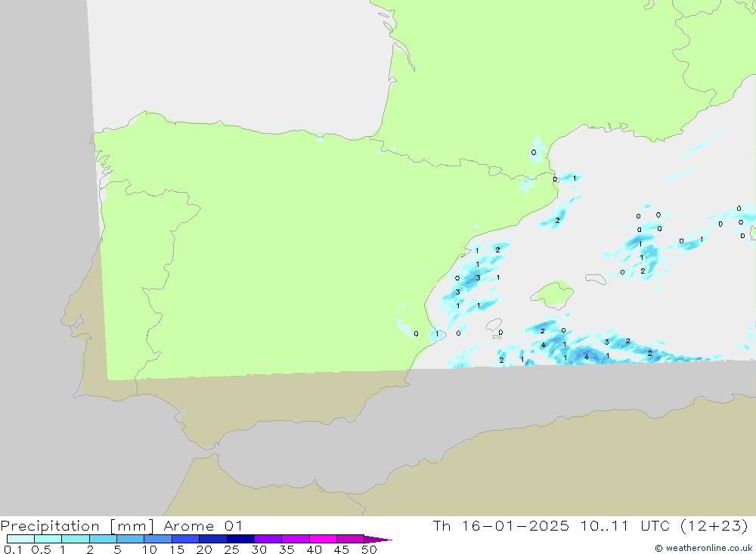Click the '10..11 UTC' time text
Image resolution: width=756 pixels, height=554 pixels.
tap(625, 525)
